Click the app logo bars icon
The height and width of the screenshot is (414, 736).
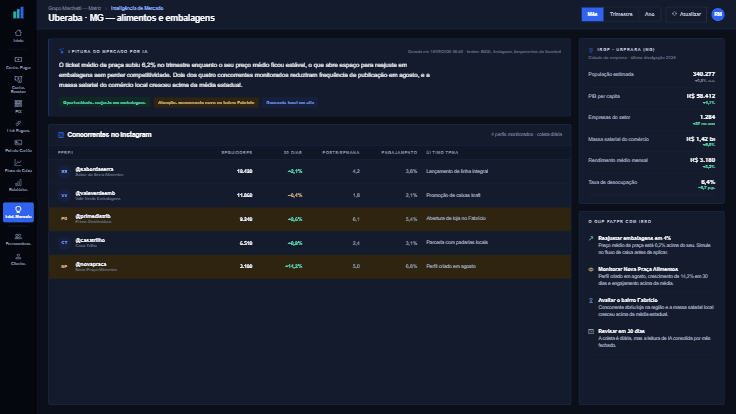click(x=18, y=13)
